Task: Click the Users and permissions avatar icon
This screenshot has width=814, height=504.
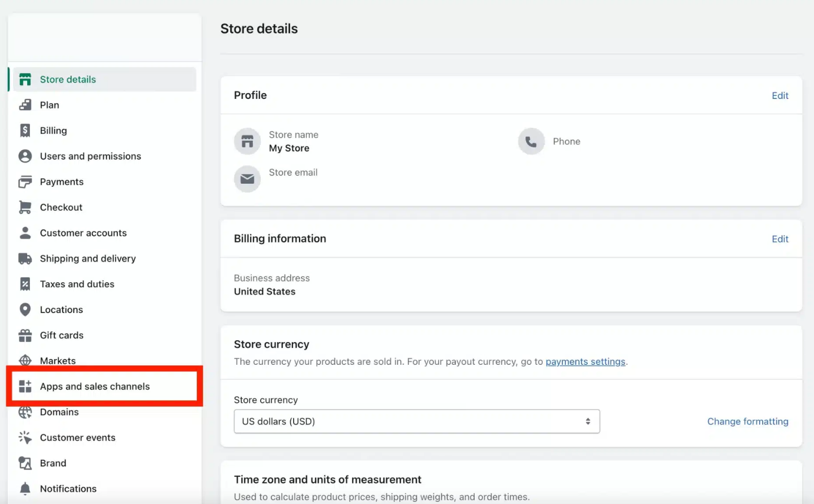Action: coord(25,156)
